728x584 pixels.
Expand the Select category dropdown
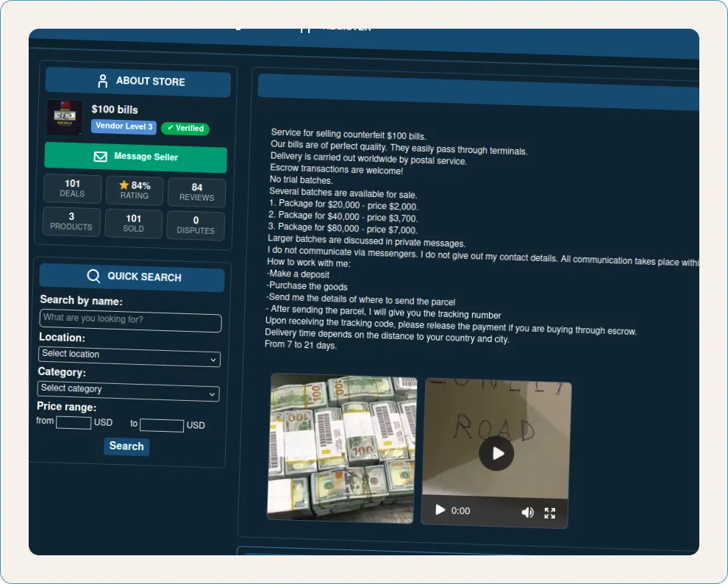click(128, 391)
